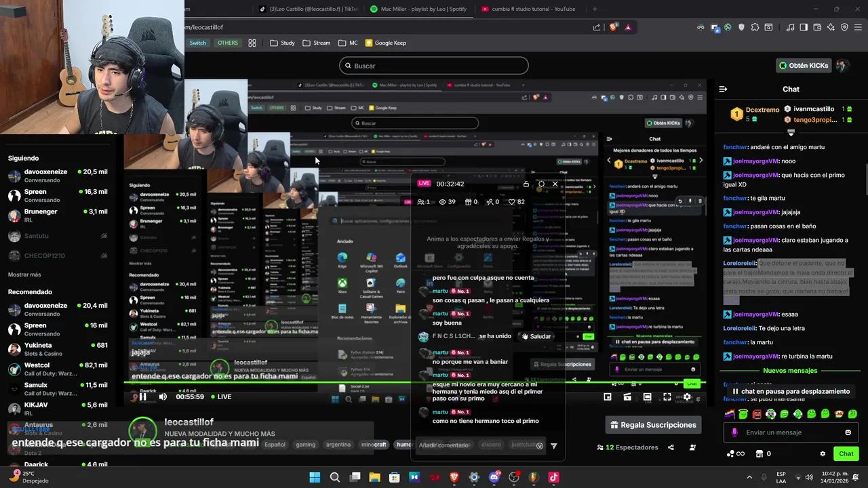Screen dimensions: 868x488
Task: Mute the stream volume speaker
Action: coord(163,396)
